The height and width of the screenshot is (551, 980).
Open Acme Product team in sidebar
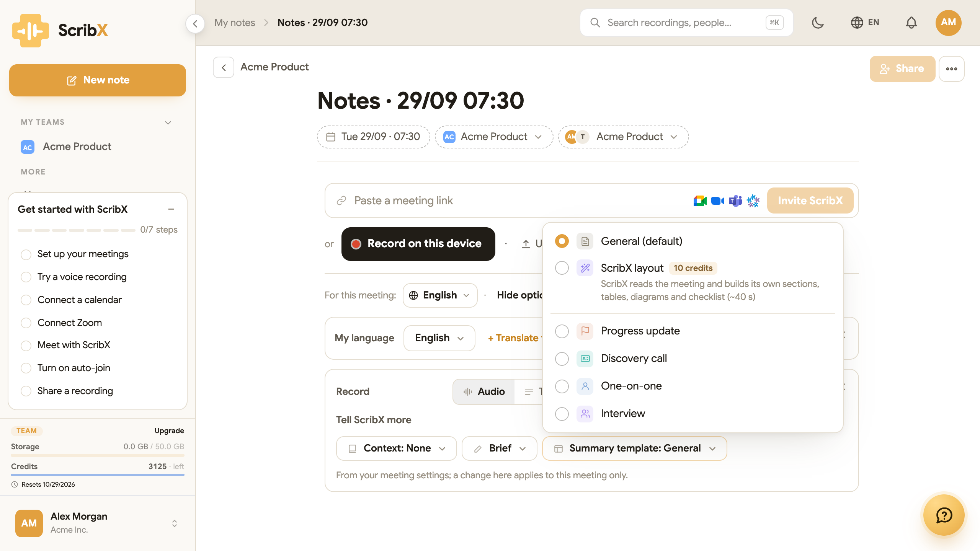click(x=77, y=147)
